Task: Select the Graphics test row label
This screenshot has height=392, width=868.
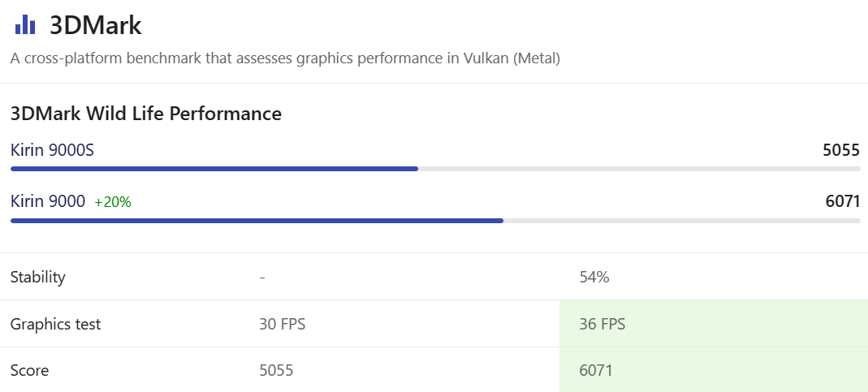Action: pyautogui.click(x=55, y=324)
